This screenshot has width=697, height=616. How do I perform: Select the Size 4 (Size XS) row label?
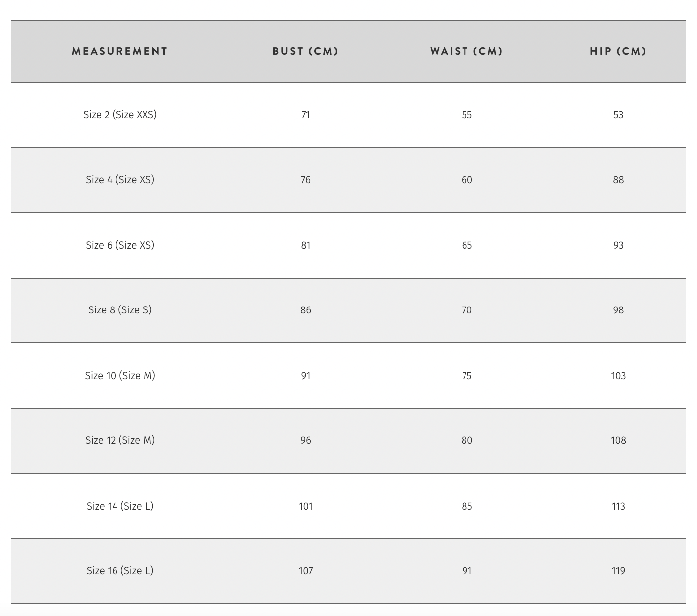(x=119, y=180)
